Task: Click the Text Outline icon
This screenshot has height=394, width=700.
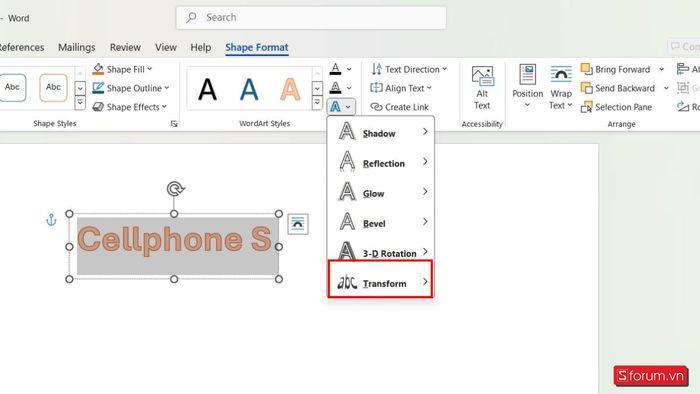Action: [x=335, y=88]
